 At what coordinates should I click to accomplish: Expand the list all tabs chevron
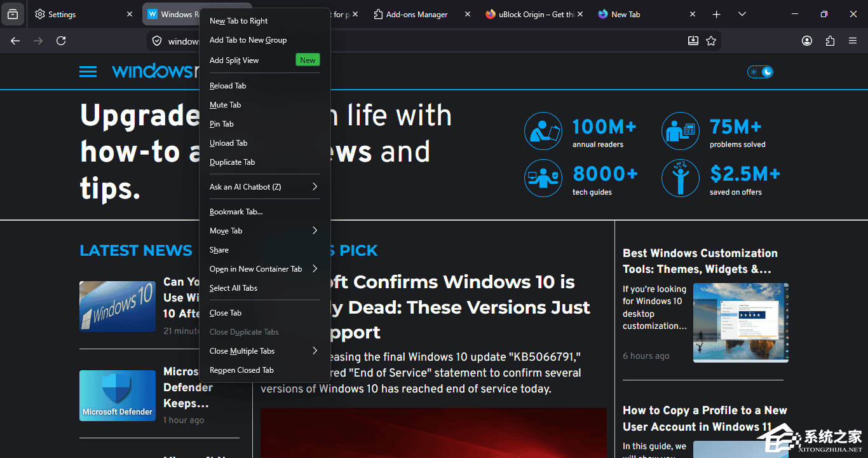coord(742,14)
